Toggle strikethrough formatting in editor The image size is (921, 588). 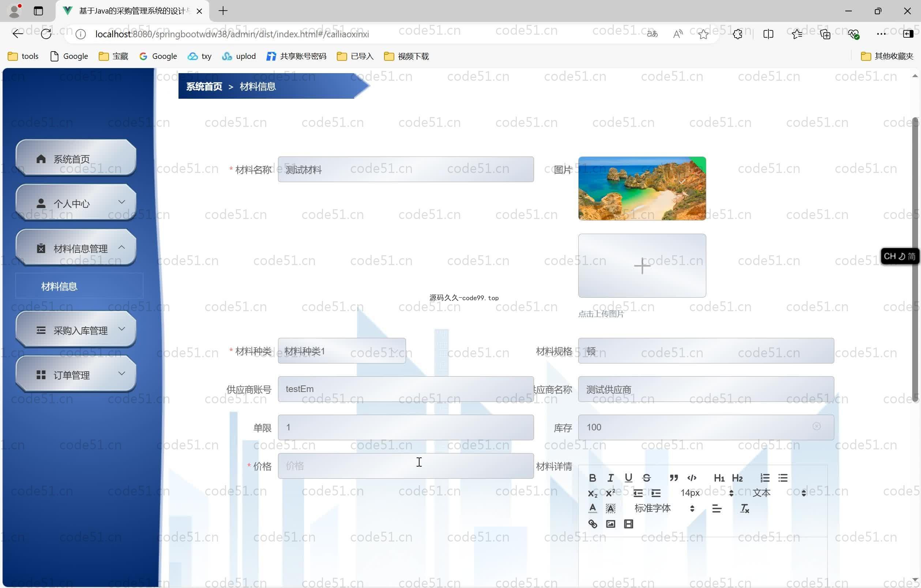coord(646,478)
